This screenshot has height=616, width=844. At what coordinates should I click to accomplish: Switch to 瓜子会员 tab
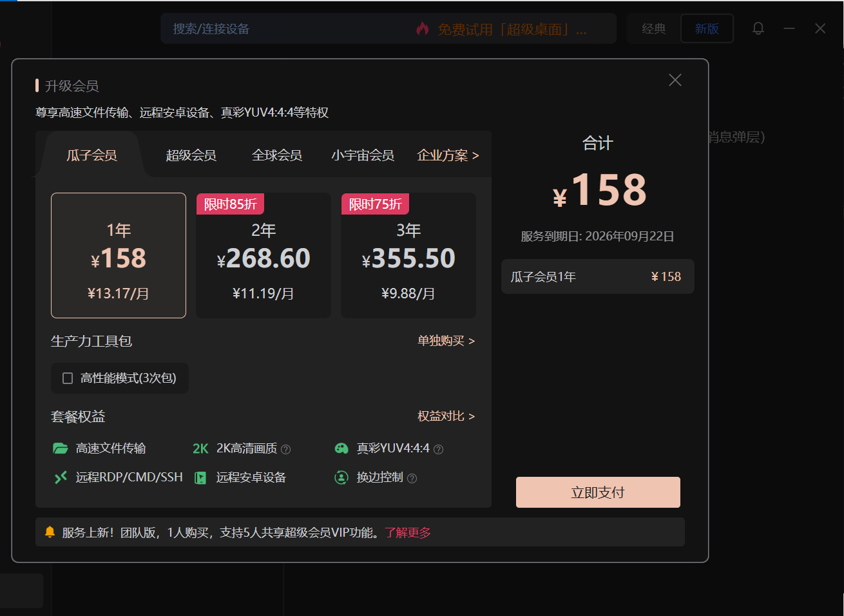pos(91,155)
